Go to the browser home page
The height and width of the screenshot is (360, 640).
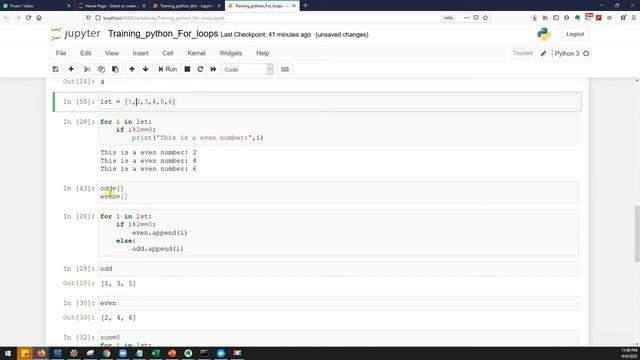coord(39,18)
